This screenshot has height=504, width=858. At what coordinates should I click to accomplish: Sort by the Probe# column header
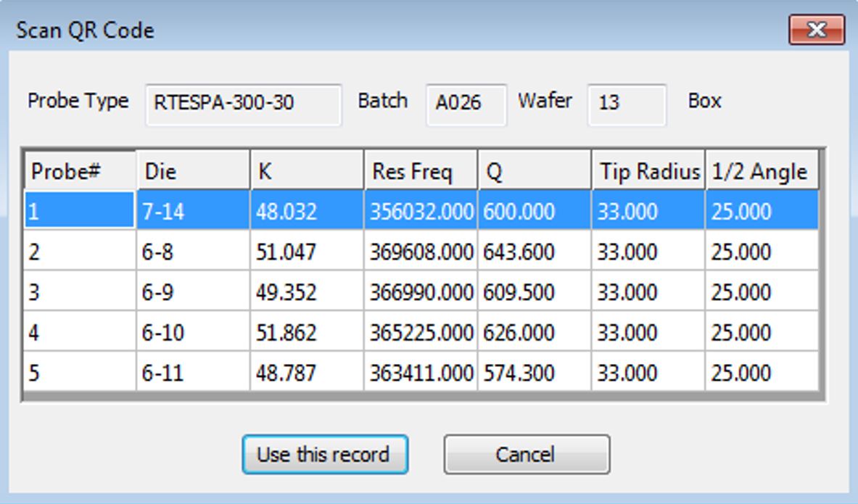coord(79,172)
